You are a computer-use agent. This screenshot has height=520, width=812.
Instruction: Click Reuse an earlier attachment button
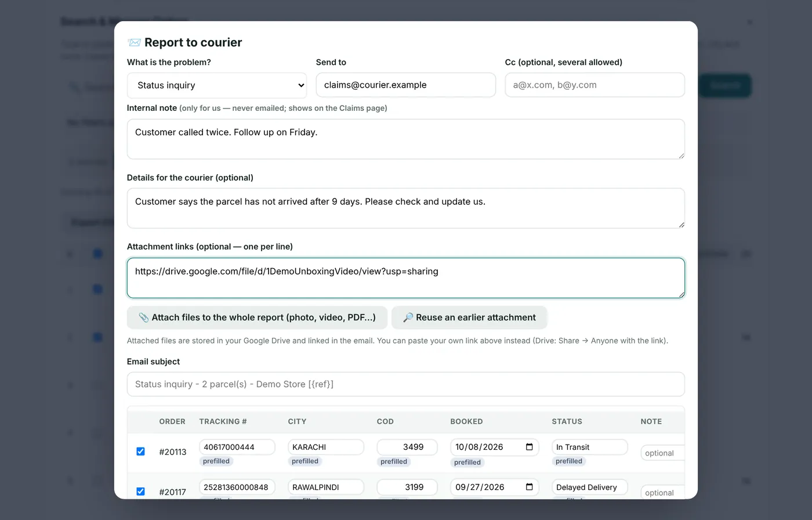click(469, 317)
